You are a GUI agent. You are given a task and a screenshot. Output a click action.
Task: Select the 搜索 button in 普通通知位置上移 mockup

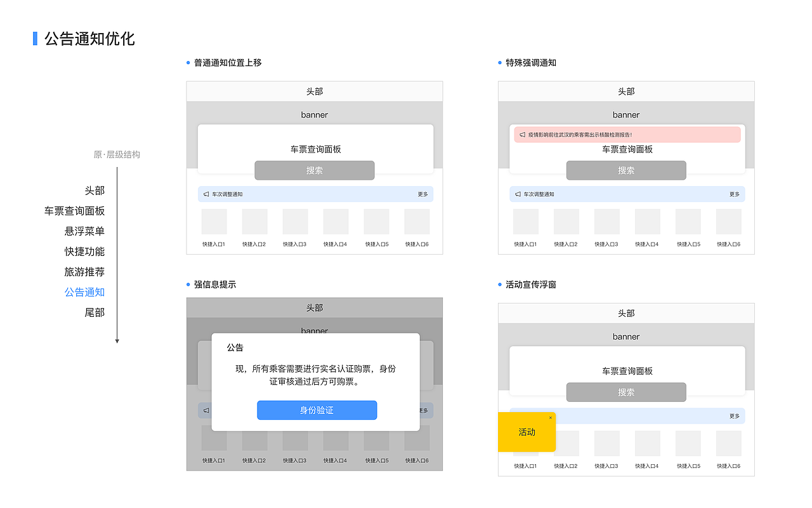315,170
